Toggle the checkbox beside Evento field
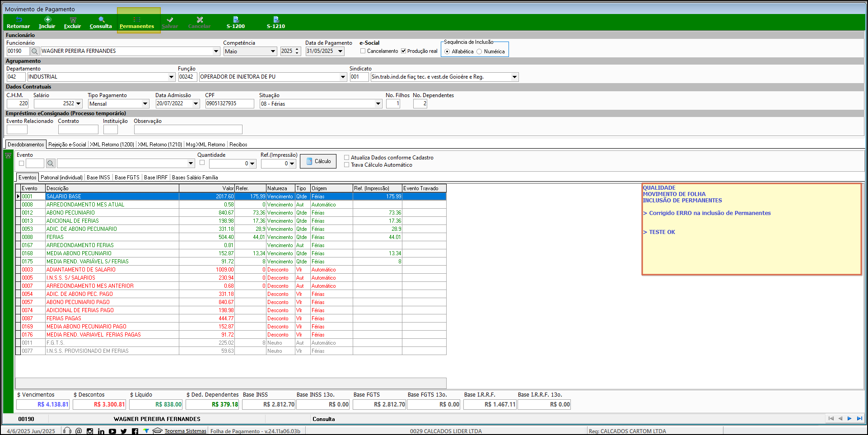 pos(21,163)
